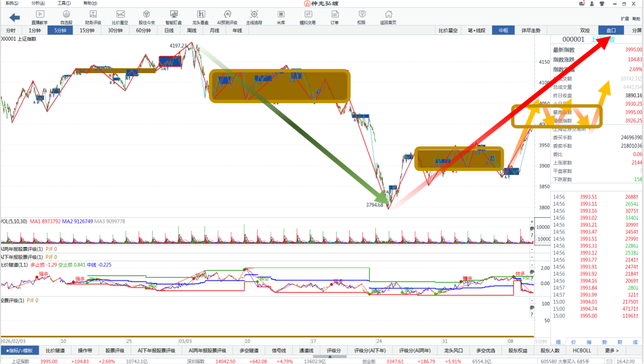The width and height of the screenshot is (644, 364).
Task: Open the 工具(T) menu
Action: tap(64, 4)
